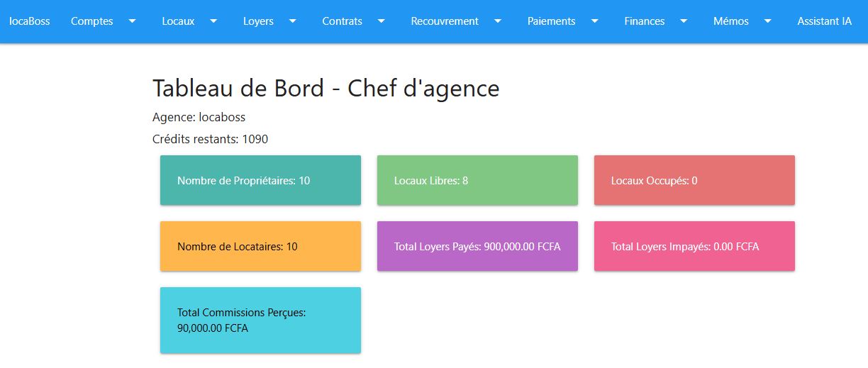Open the Finances menu
Viewport: 868px width, 368px height.
645,21
